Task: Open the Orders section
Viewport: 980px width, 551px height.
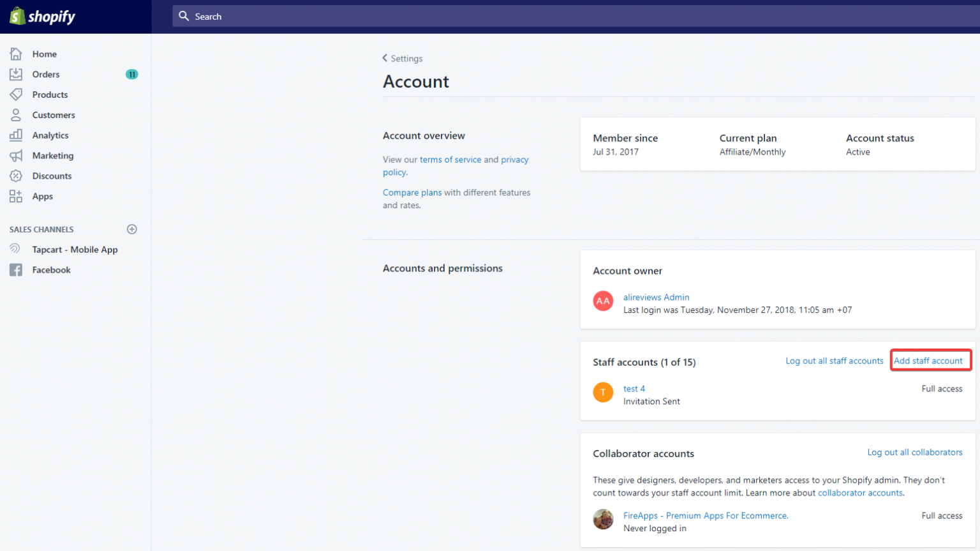Action: (x=46, y=74)
